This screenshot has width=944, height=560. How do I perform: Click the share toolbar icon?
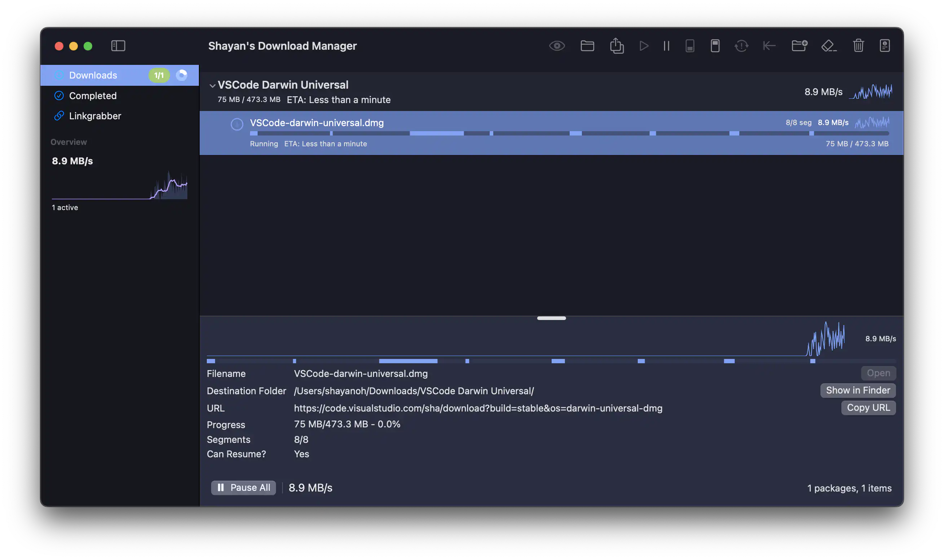coord(617,46)
